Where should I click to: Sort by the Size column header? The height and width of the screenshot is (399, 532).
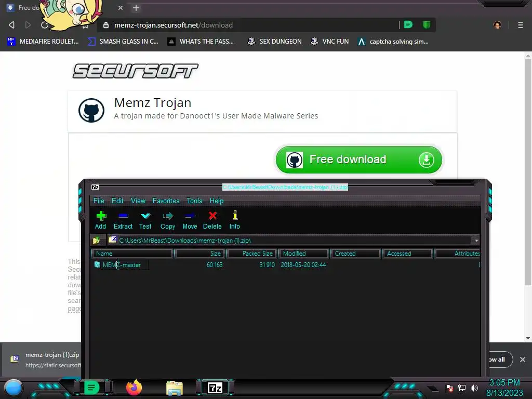pyautogui.click(x=200, y=254)
